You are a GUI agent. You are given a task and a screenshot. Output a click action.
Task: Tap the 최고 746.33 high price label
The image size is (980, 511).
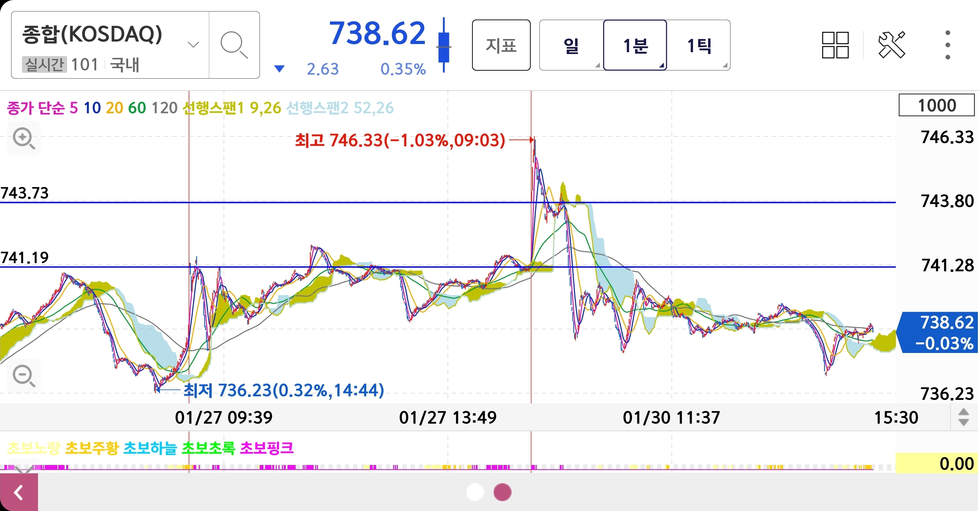pos(400,140)
